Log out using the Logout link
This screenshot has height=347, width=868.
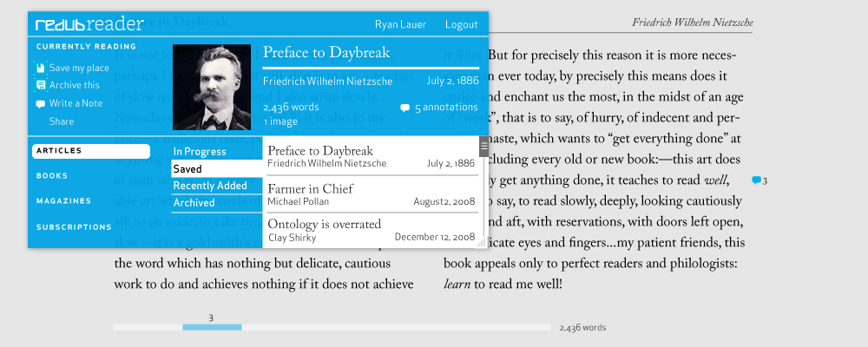click(461, 25)
